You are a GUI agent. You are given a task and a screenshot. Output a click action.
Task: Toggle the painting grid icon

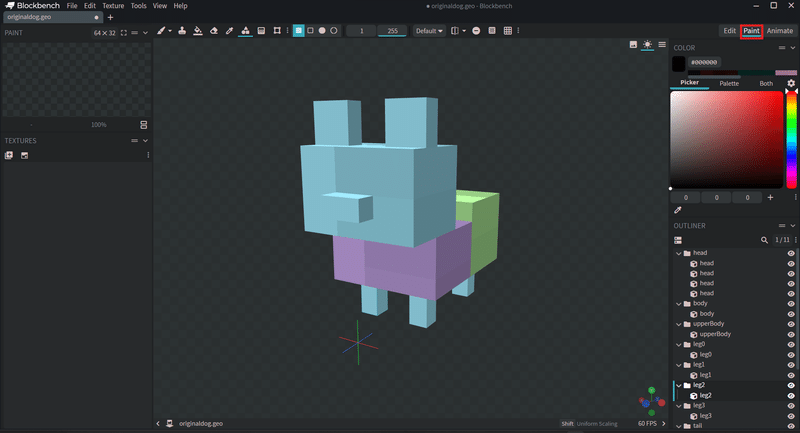point(508,31)
